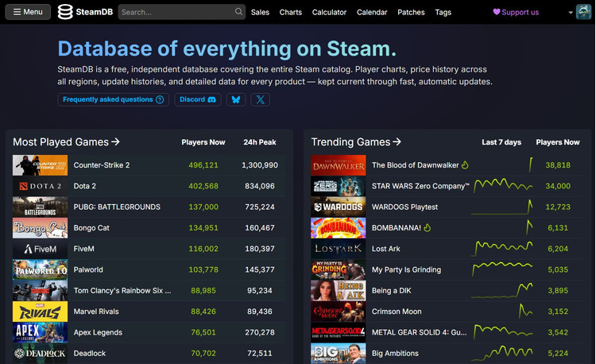The image size is (596, 364).
Task: Open the Discord button
Action: (x=198, y=99)
